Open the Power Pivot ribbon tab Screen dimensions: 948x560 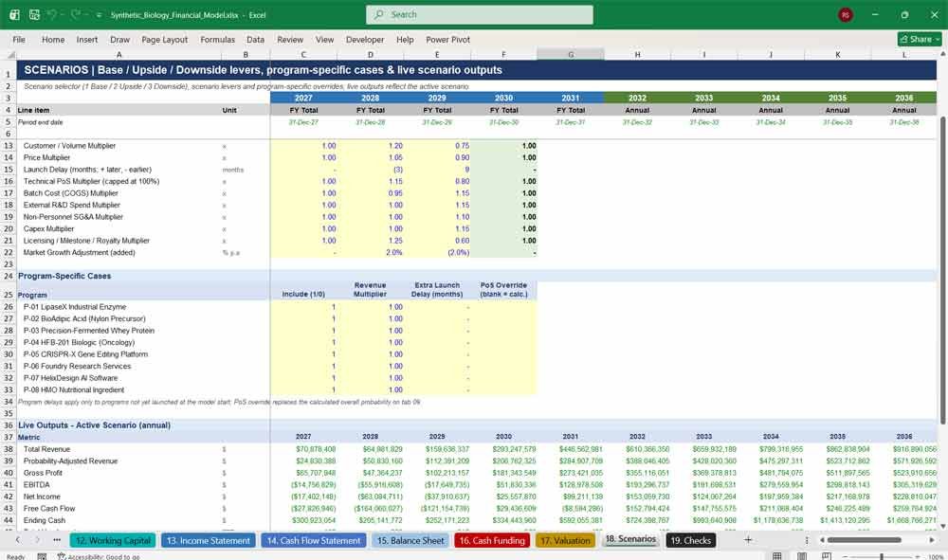click(x=448, y=39)
